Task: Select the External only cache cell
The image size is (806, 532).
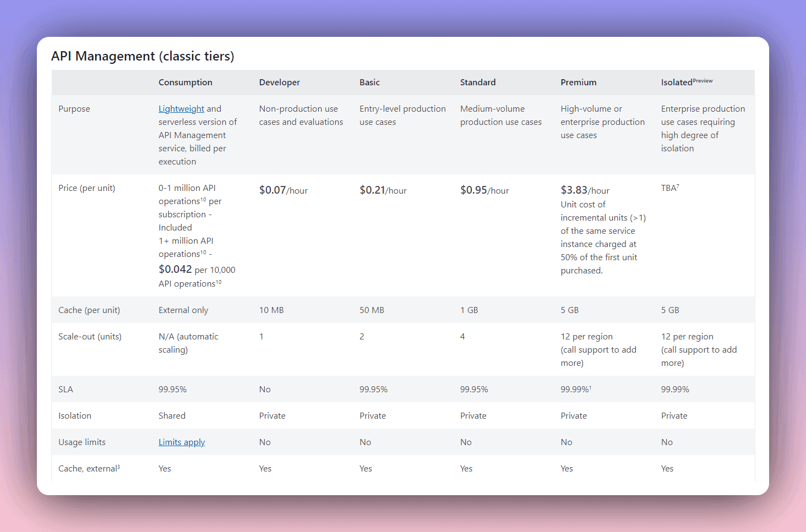Action: pos(183,310)
